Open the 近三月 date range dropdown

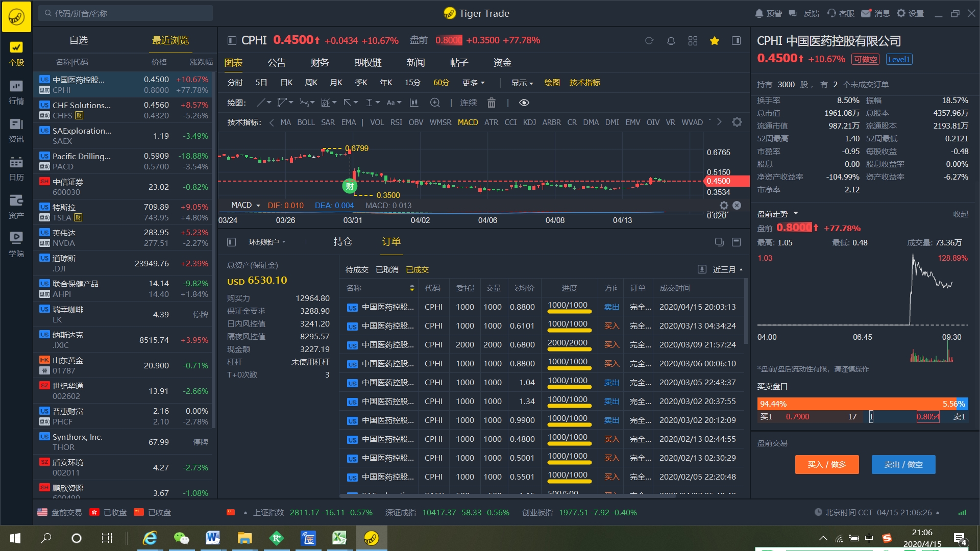click(727, 269)
